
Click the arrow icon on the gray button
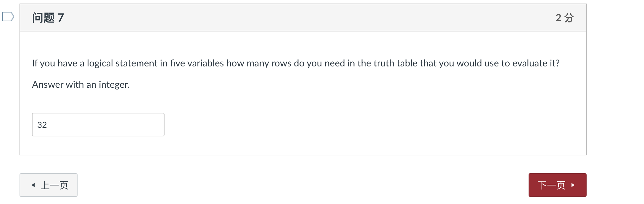33,185
